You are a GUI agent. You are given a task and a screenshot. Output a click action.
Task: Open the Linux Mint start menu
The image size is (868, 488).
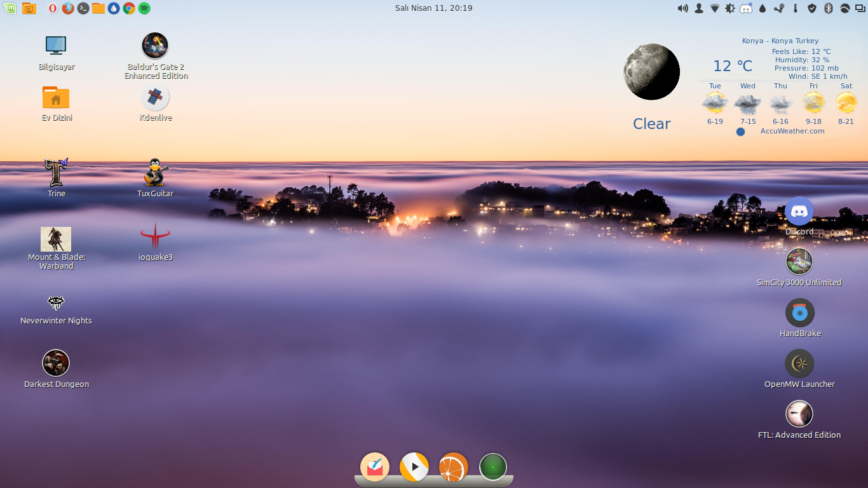click(x=9, y=8)
